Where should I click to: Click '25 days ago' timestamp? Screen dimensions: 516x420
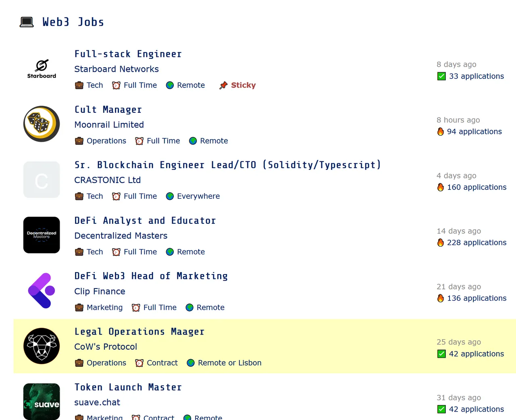(x=459, y=342)
